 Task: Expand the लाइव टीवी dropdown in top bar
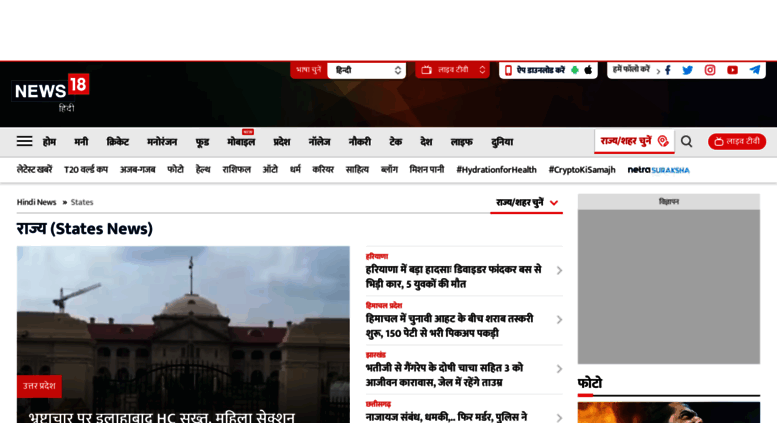pyautogui.click(x=453, y=70)
